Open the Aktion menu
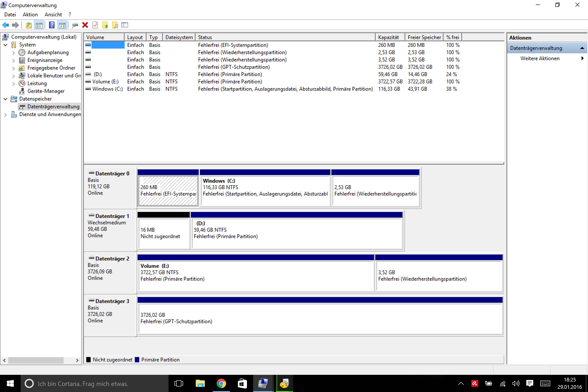The width and height of the screenshot is (588, 392). (x=30, y=14)
